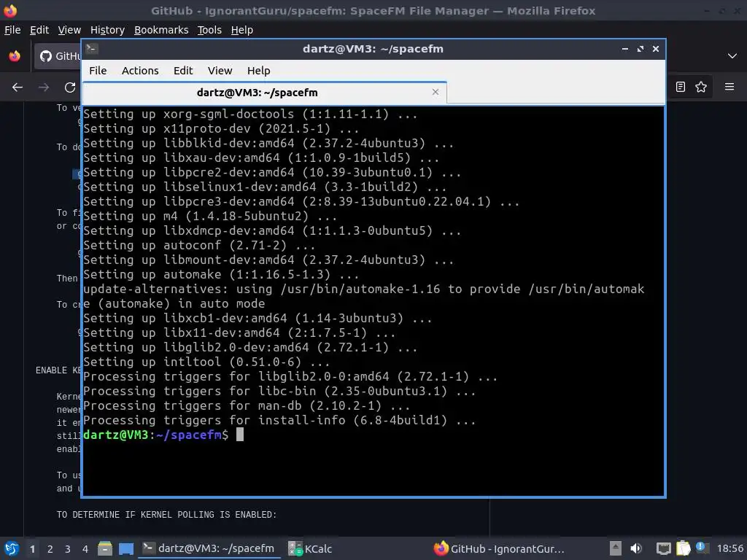Viewport: 747px width, 560px height.
Task: Activate dartz@VM3 terminal taskbar entry
Action: [x=209, y=548]
